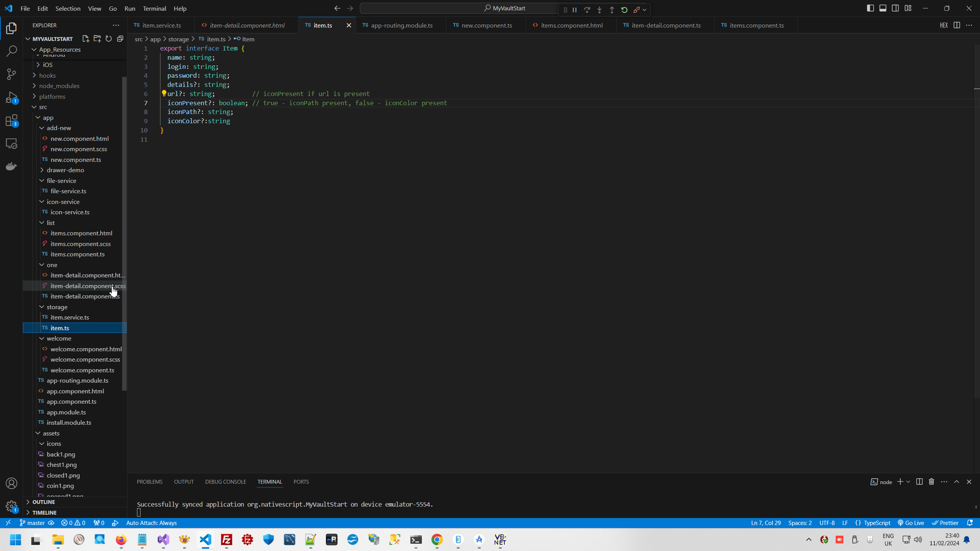
Task: Click the New File icon in explorer
Action: coord(85,39)
